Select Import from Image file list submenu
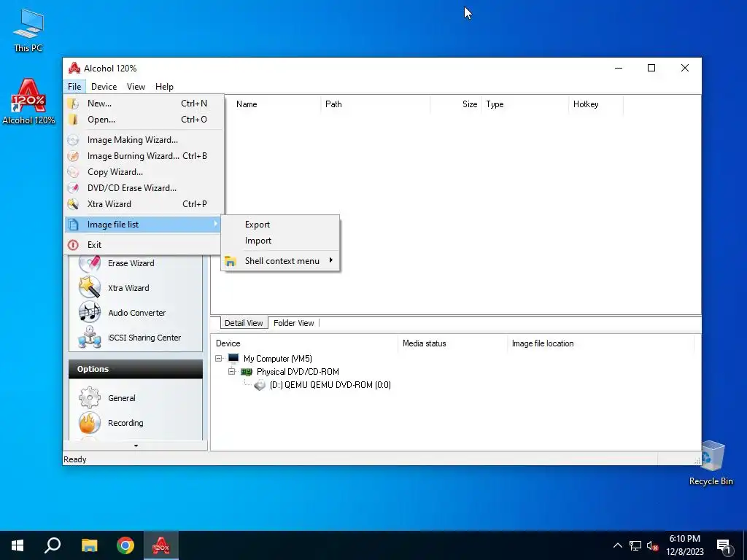 280,241
